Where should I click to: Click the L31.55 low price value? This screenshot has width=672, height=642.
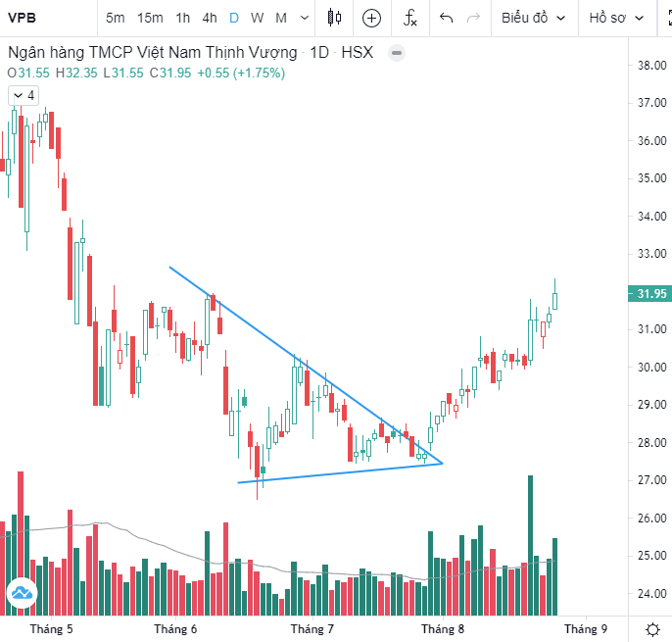click(x=123, y=73)
